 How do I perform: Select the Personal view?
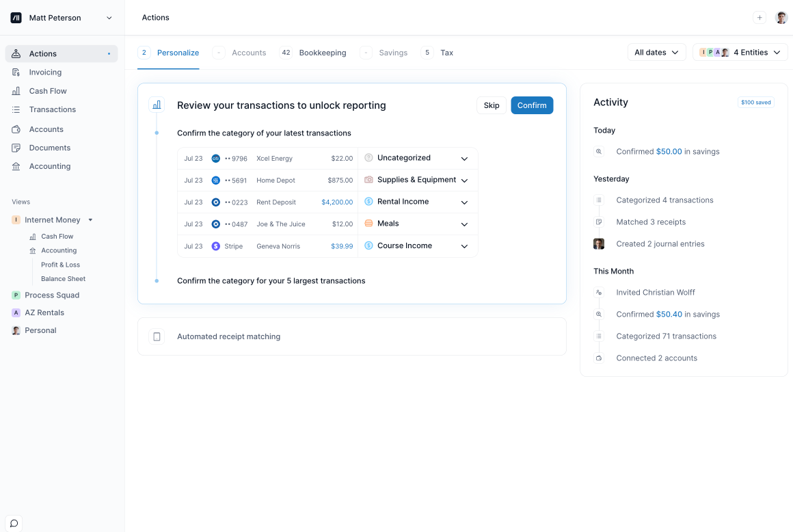coord(34,331)
